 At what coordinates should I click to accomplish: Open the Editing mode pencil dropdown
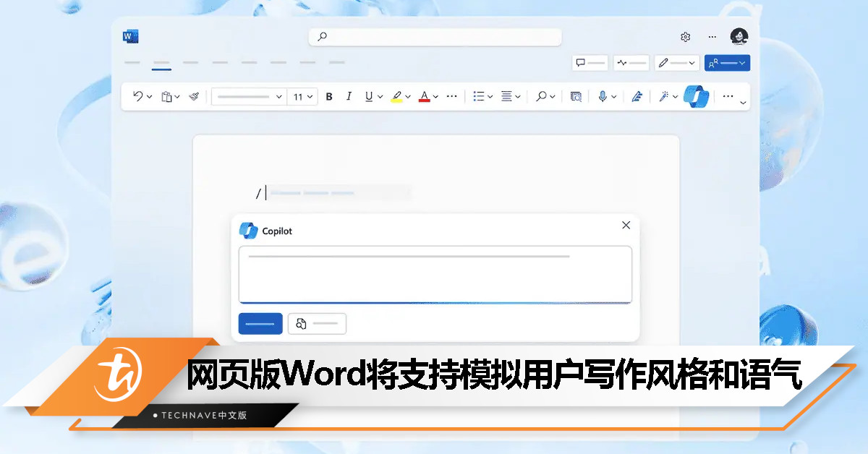click(x=677, y=63)
